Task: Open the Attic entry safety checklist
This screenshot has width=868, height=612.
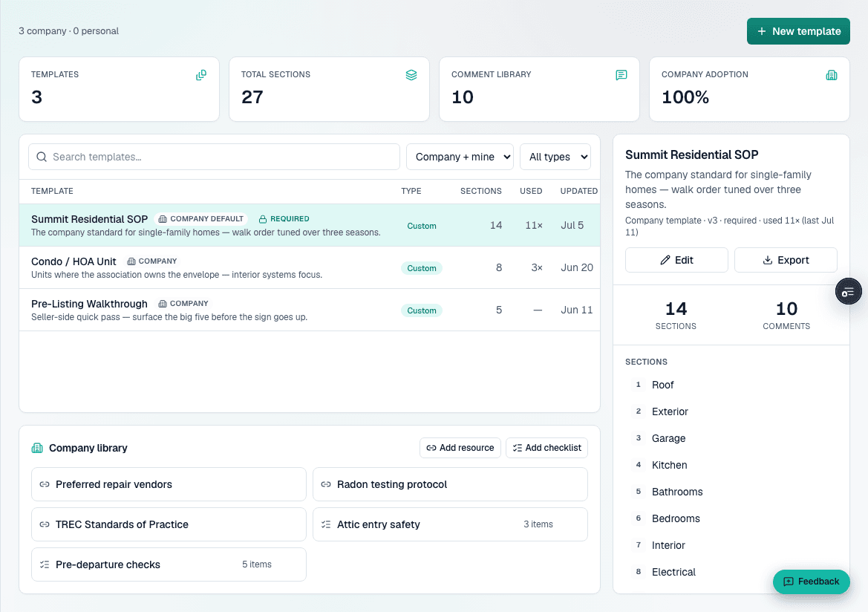Action: tap(450, 524)
